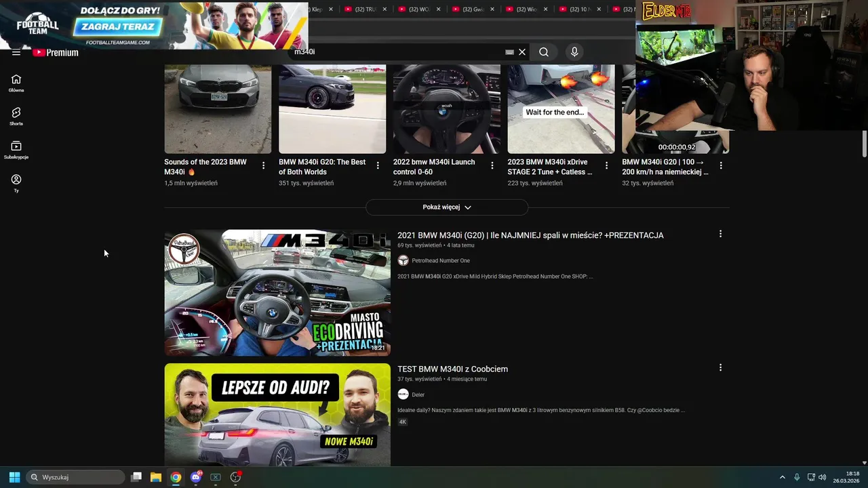
Task: Expand shorts shelf with Pokaż więcej
Action: click(x=447, y=207)
